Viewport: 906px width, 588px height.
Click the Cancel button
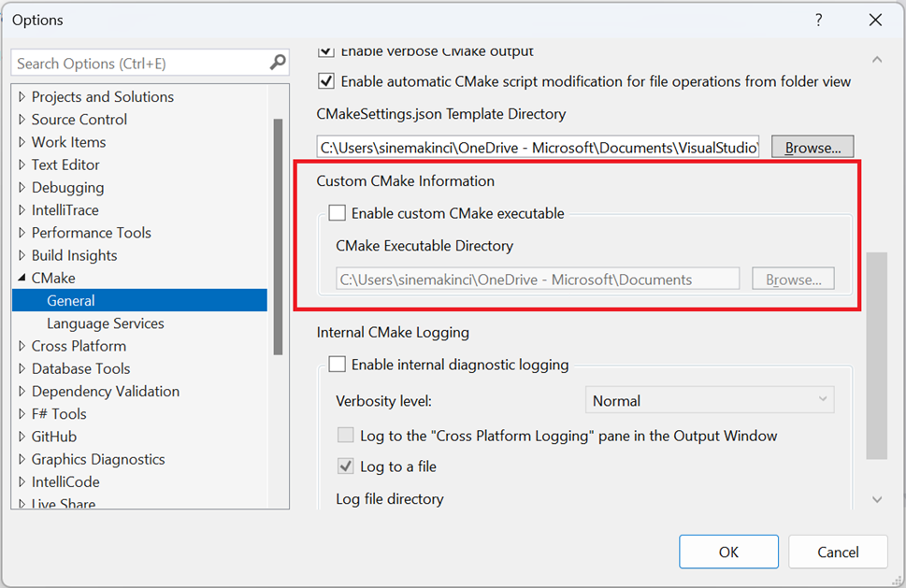(838, 552)
